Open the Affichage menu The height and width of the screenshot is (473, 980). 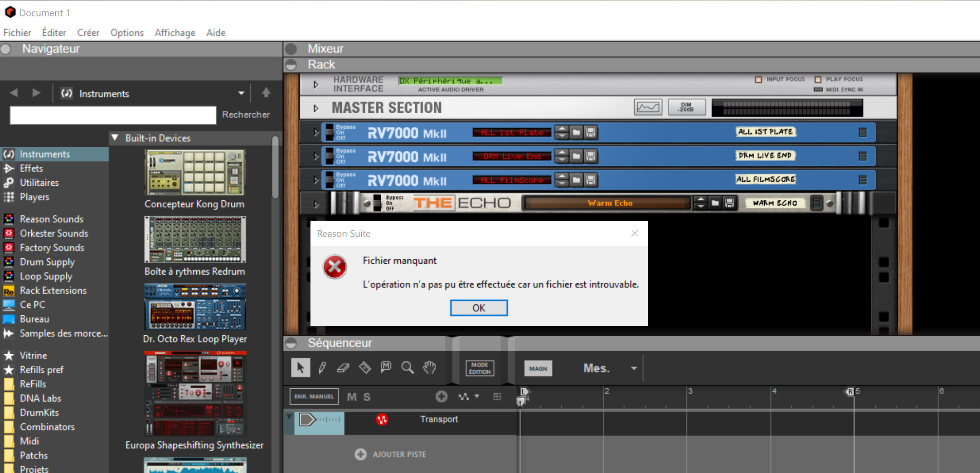click(175, 33)
